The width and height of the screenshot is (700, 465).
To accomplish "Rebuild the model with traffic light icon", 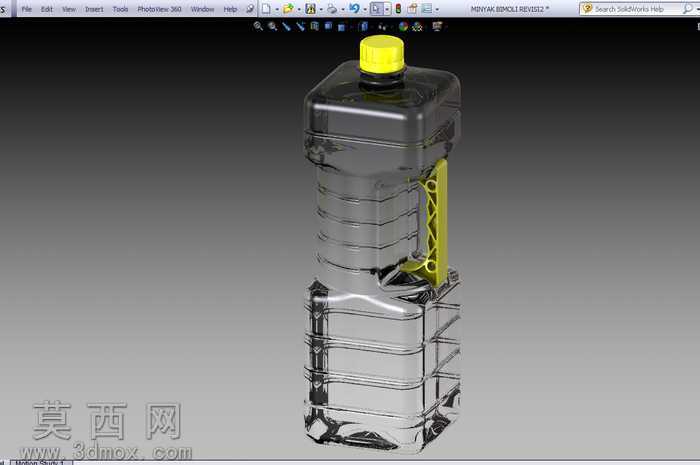I will pyautogui.click(x=398, y=9).
